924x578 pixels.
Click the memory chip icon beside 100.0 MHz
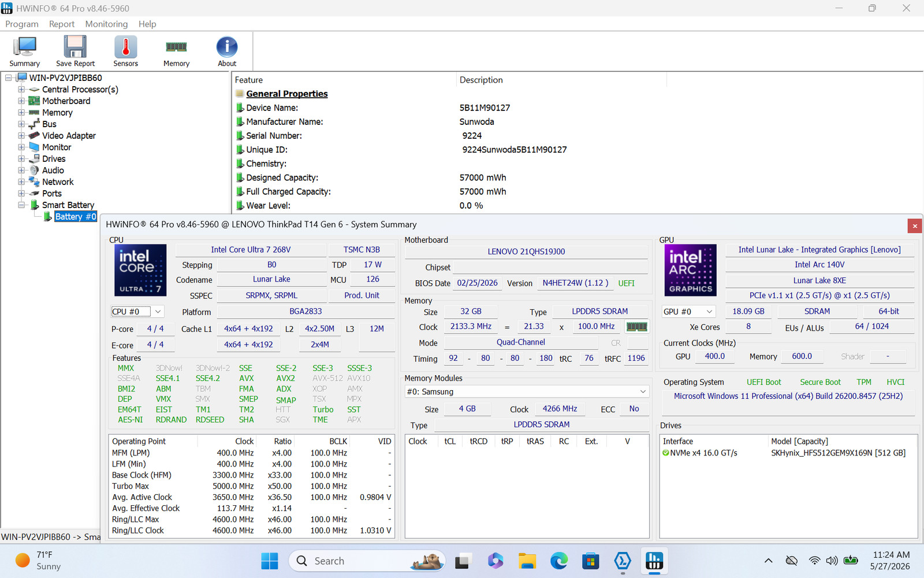(x=637, y=327)
